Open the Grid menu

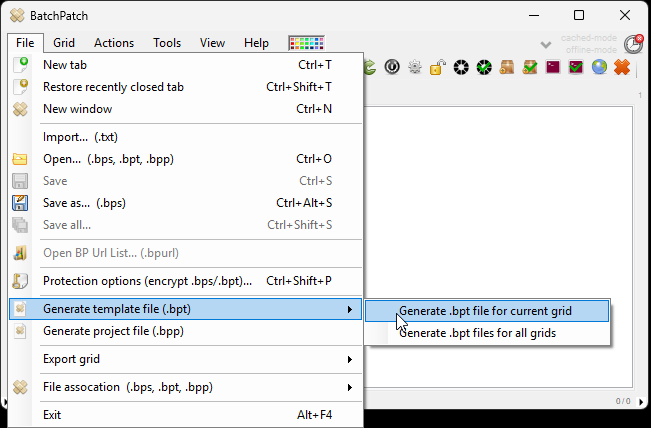pyautogui.click(x=64, y=43)
